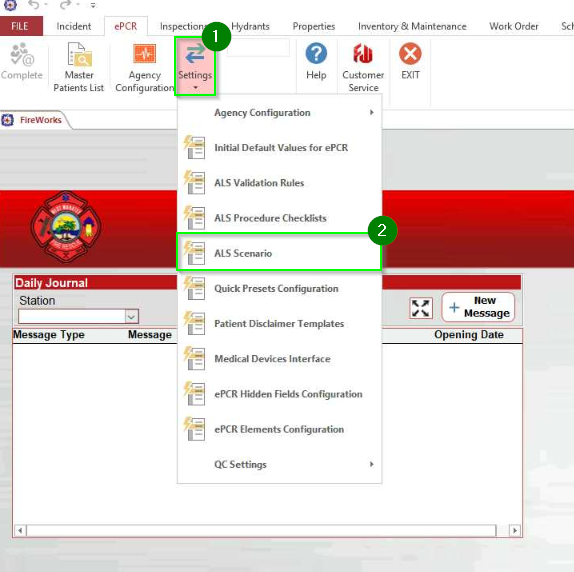Click icon beside ALS Procedure Checklists
This screenshot has height=572, width=574.
(194, 218)
